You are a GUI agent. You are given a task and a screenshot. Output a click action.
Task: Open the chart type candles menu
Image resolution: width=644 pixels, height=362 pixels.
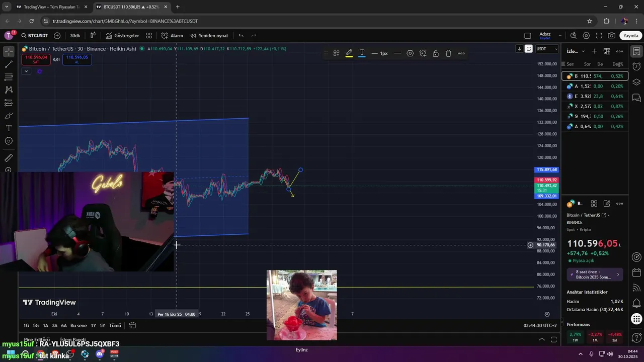tap(93, 36)
